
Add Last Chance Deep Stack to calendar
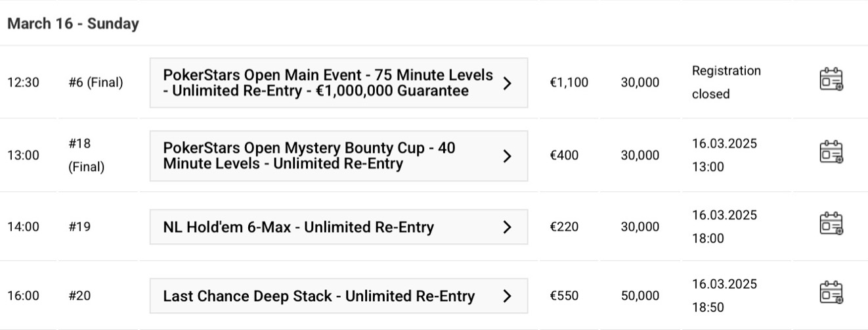click(x=831, y=293)
